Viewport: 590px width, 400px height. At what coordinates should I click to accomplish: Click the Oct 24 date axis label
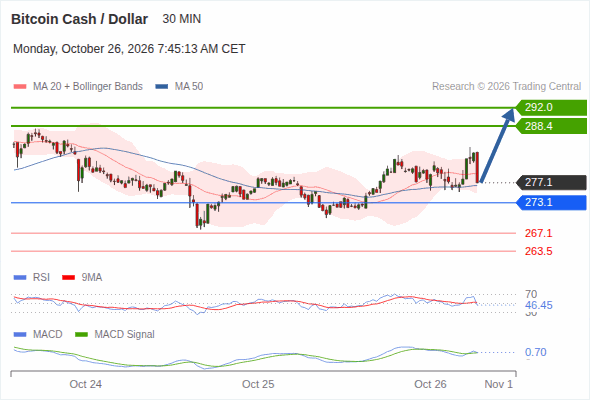tap(86, 384)
